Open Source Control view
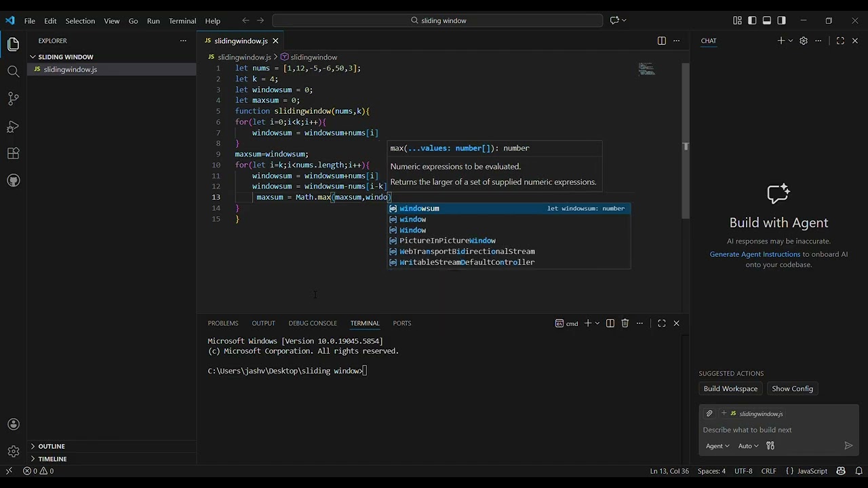The width and height of the screenshot is (868, 488). click(13, 99)
